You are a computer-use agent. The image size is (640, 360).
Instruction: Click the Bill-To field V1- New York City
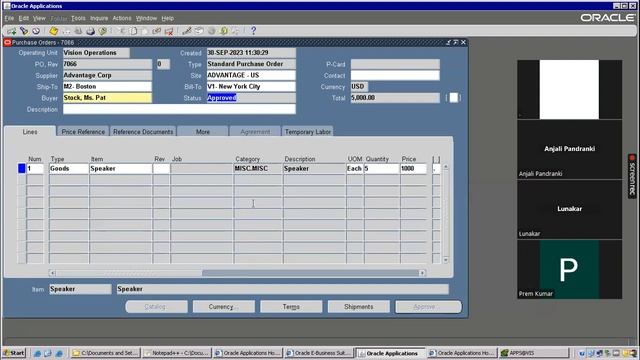[251, 87]
